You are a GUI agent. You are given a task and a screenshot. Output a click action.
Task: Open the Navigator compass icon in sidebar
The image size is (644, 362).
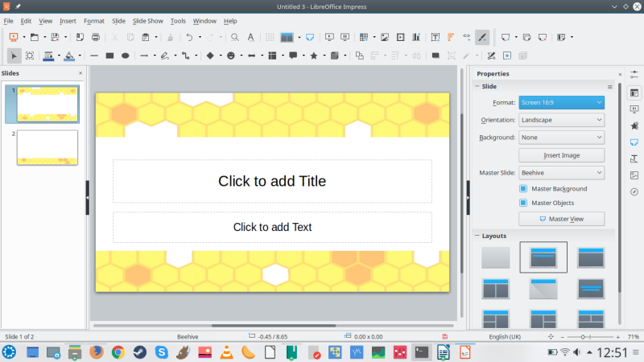coord(634,191)
